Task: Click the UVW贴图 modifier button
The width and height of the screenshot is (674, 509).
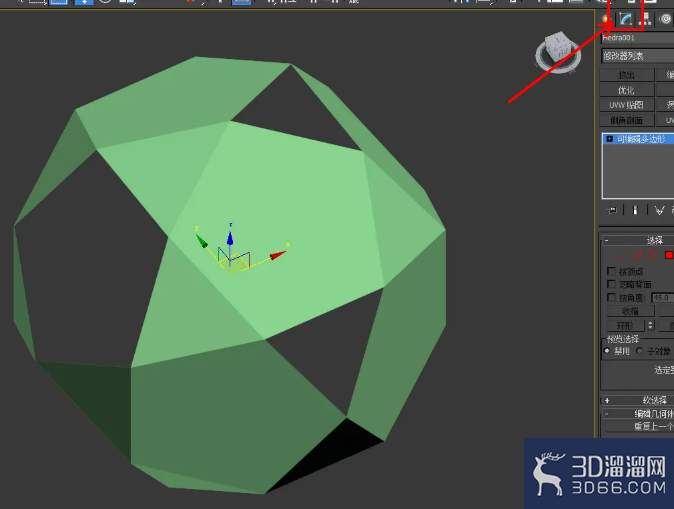Action: [627, 105]
